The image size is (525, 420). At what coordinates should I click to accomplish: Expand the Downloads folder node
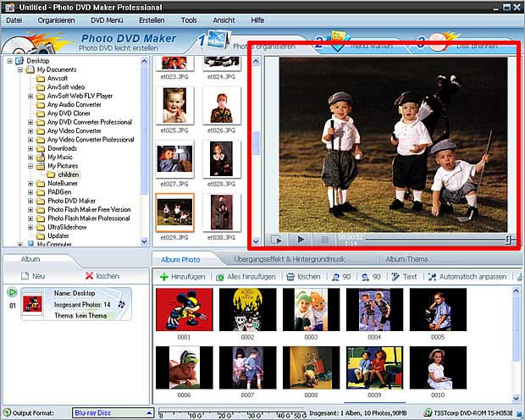pyautogui.click(x=30, y=148)
